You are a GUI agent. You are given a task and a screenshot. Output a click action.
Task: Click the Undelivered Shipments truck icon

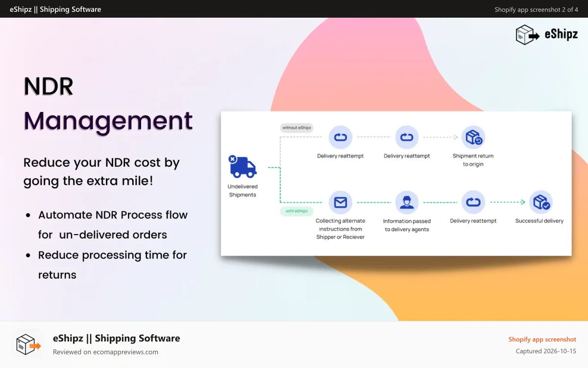[x=243, y=166]
